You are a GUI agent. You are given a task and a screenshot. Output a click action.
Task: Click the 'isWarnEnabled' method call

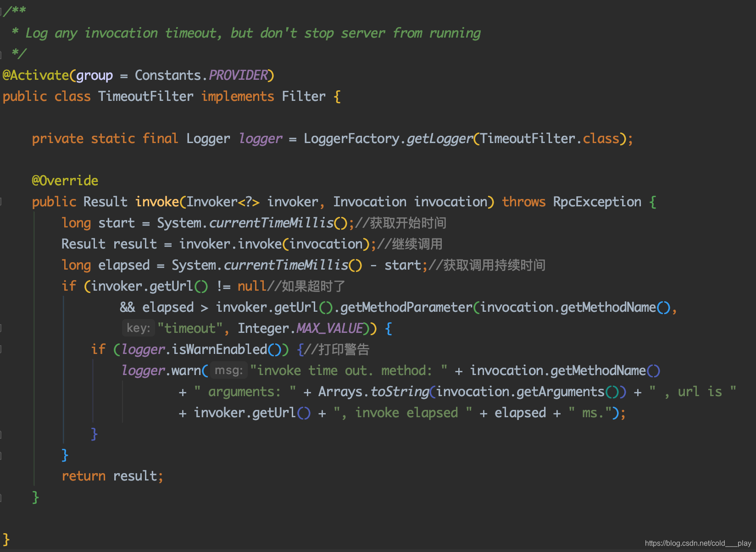219,349
